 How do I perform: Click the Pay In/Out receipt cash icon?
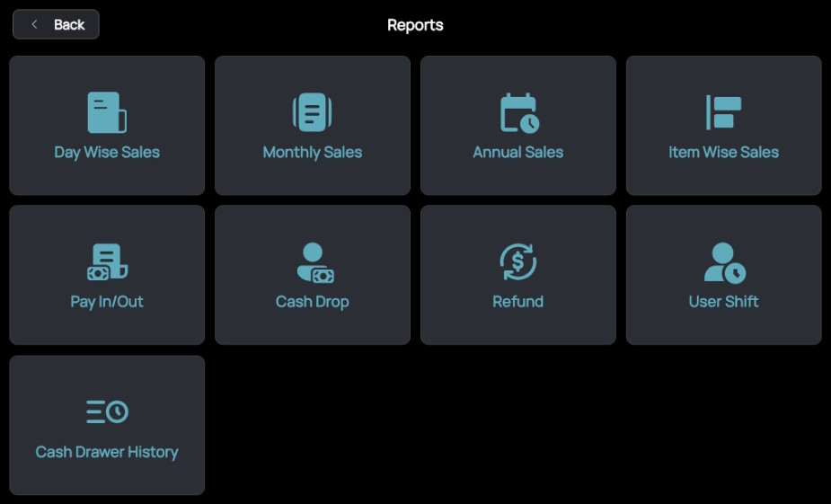(x=108, y=261)
